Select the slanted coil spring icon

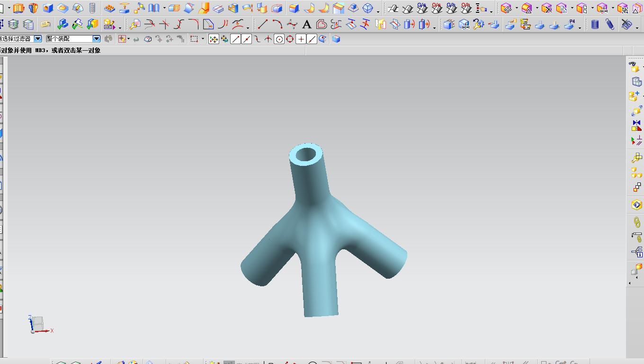[x=610, y=25]
